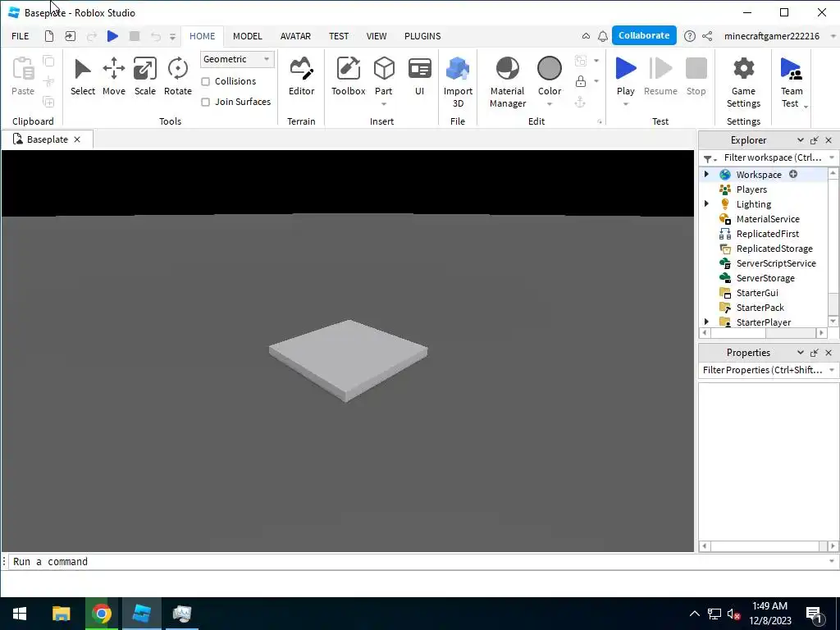This screenshot has height=630, width=840.
Task: Activate the Rotate tool
Action: (177, 77)
